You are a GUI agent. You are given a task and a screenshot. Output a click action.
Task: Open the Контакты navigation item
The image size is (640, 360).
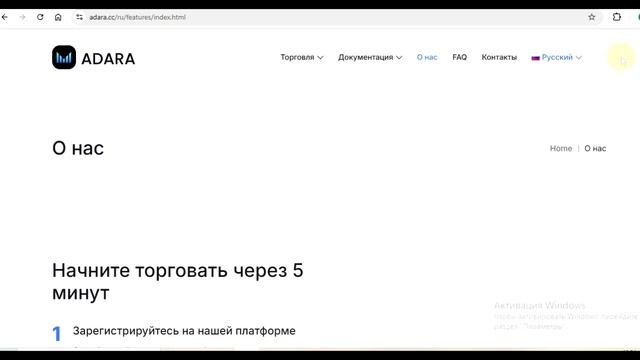coord(499,57)
